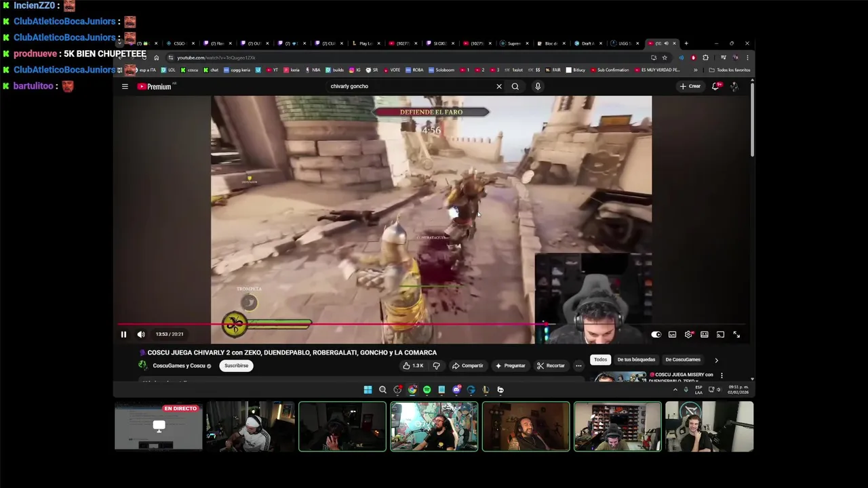Switch to theater mode view
This screenshot has height=488, width=868.
point(705,334)
